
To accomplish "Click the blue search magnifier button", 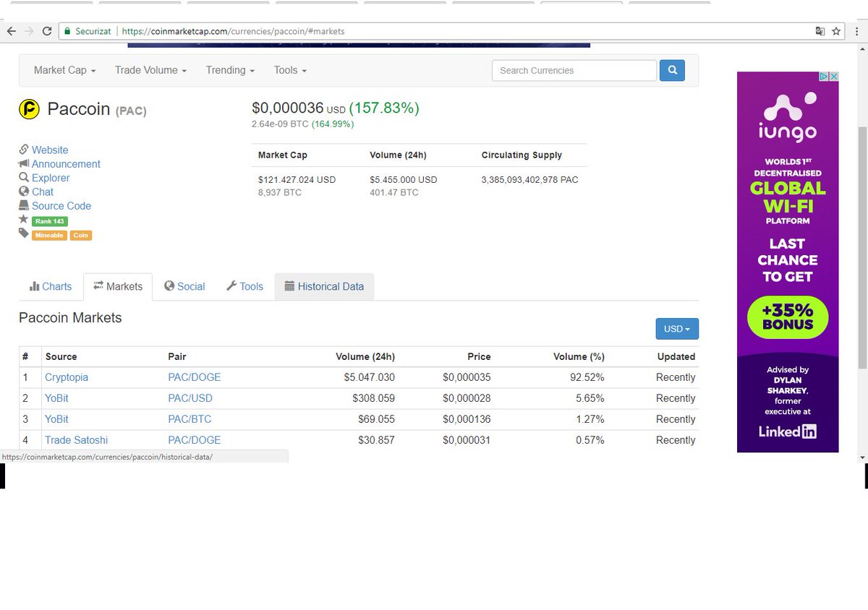I will pyautogui.click(x=673, y=70).
